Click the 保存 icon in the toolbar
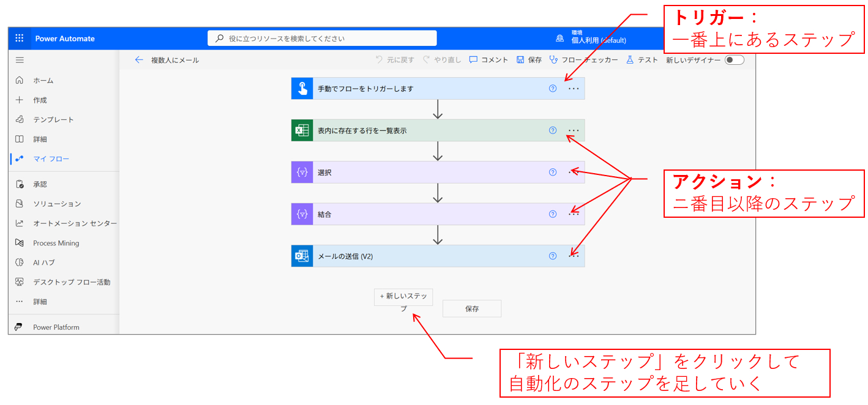The height and width of the screenshot is (405, 868). point(520,60)
